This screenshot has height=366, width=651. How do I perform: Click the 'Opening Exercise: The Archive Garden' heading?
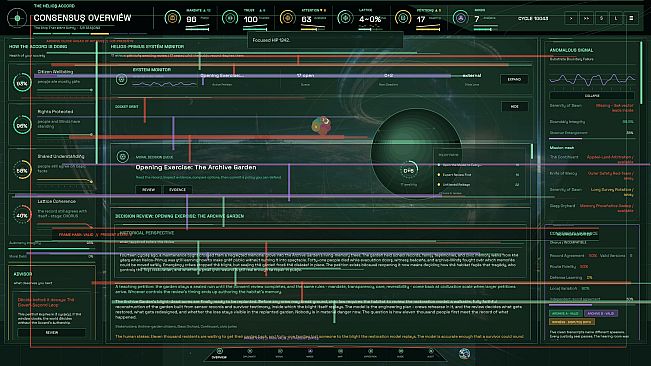(x=196, y=167)
